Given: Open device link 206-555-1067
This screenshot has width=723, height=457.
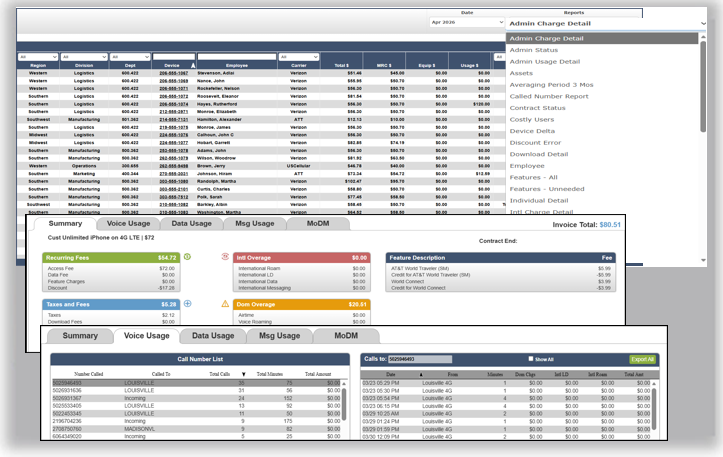Looking at the screenshot, I should point(173,73).
